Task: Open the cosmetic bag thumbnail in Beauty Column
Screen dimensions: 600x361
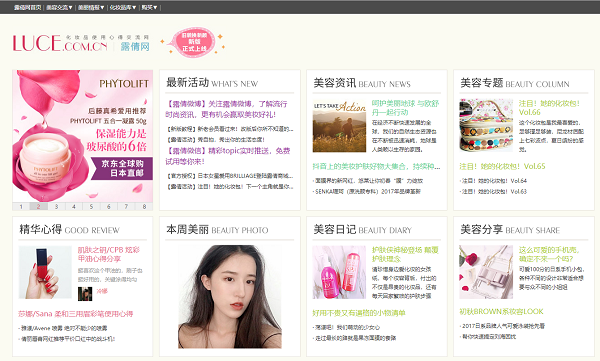Action: click(486, 126)
